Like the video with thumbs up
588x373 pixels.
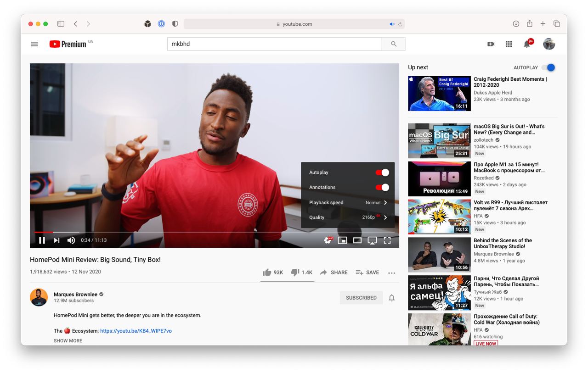[x=273, y=272]
